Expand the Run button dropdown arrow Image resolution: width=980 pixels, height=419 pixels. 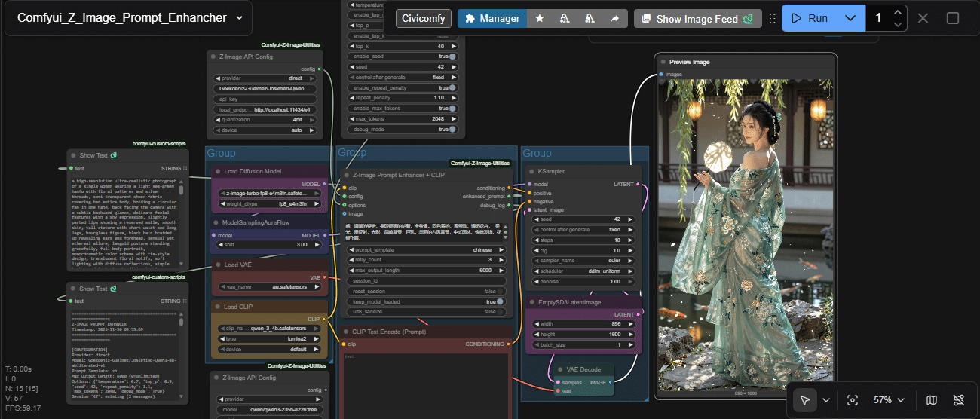pos(850,18)
